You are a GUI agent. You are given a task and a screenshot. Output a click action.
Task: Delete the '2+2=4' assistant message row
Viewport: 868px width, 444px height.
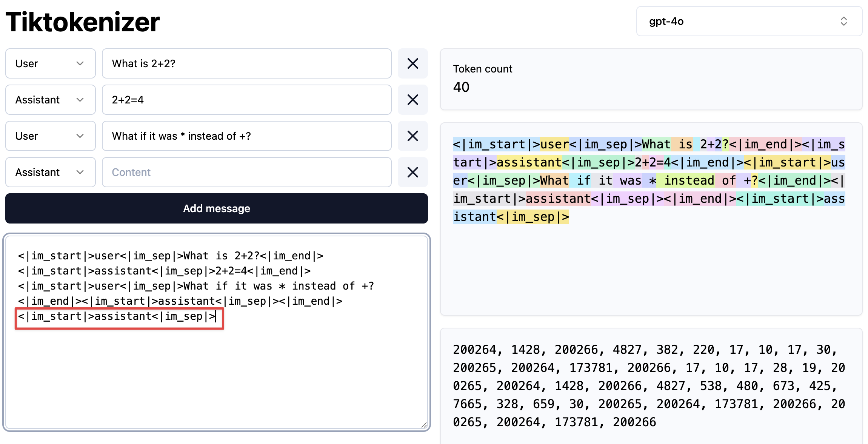point(412,100)
